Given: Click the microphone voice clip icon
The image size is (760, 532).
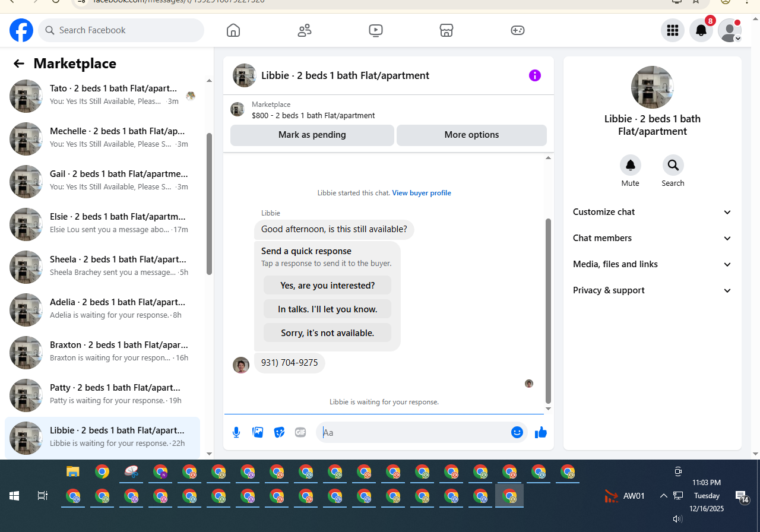Looking at the screenshot, I should click(236, 432).
